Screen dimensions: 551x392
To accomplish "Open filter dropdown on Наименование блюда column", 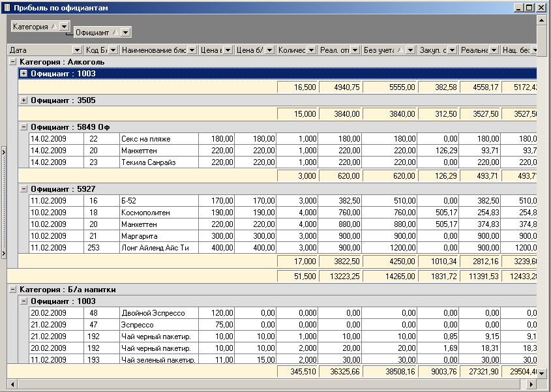I will 192,50.
